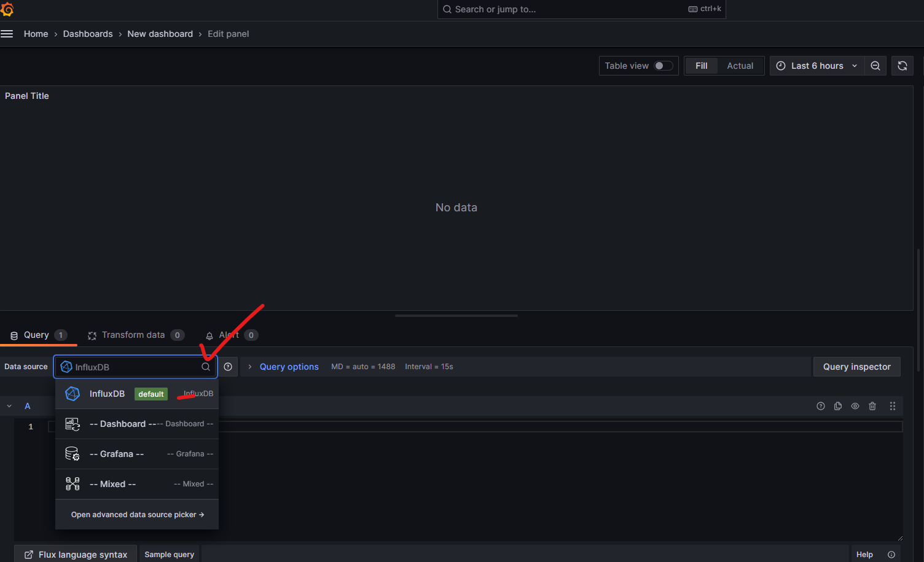Image resolution: width=924 pixels, height=562 pixels.
Task: Open the hamburger navigation menu
Action: [7, 34]
